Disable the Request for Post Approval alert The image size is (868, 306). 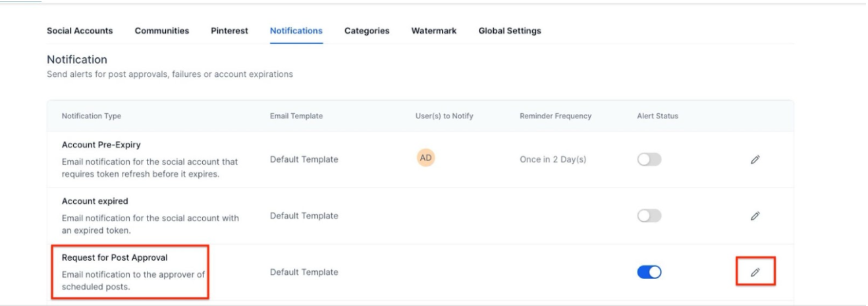point(649,272)
